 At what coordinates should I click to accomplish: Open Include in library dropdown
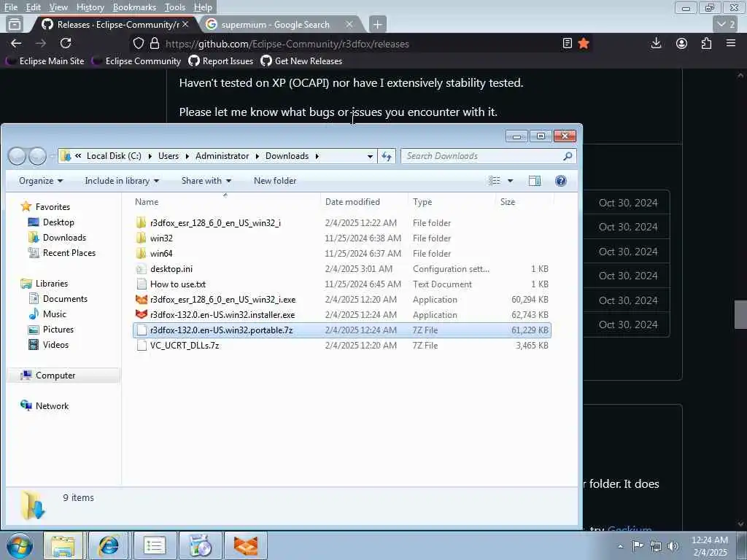pyautogui.click(x=122, y=181)
